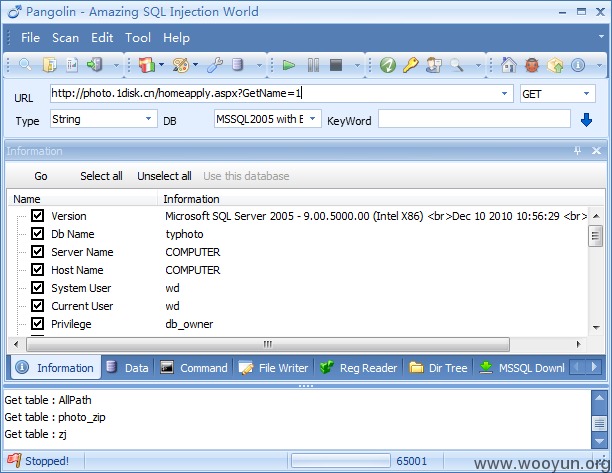
Task: Switch to the Command tab
Action: point(194,368)
